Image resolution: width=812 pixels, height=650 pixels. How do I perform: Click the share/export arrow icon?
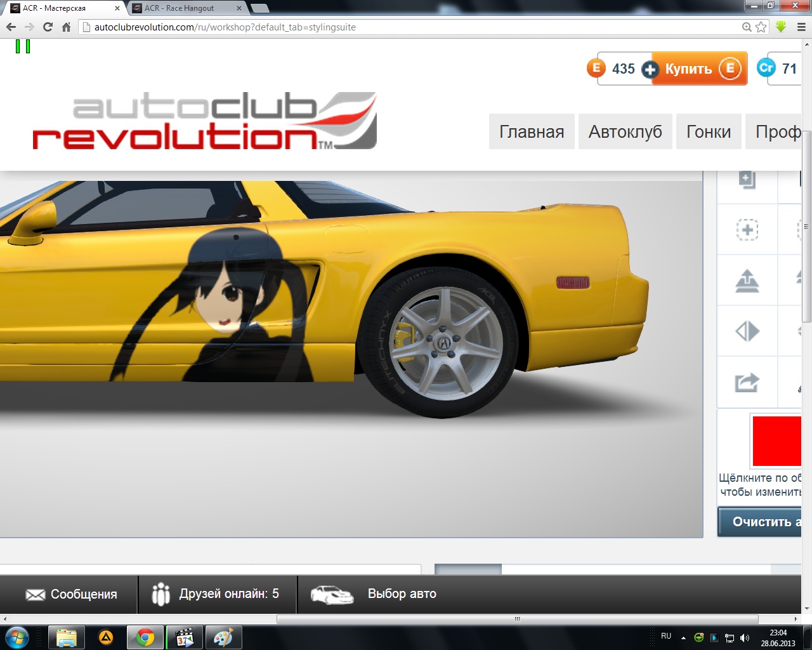[747, 382]
